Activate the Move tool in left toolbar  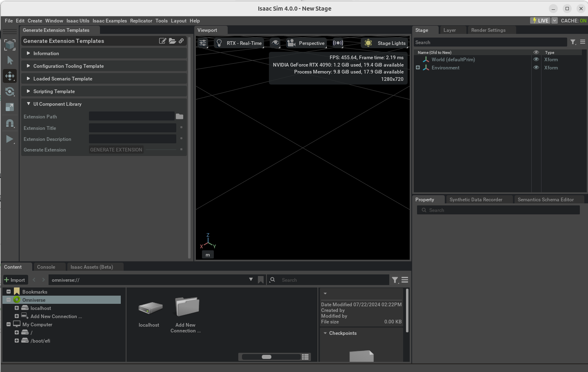click(10, 76)
